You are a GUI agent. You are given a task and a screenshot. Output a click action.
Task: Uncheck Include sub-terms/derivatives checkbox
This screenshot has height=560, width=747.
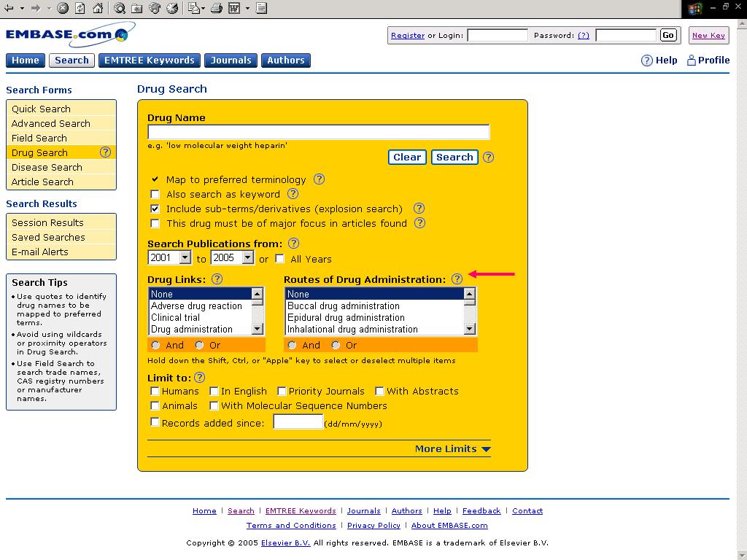click(155, 209)
